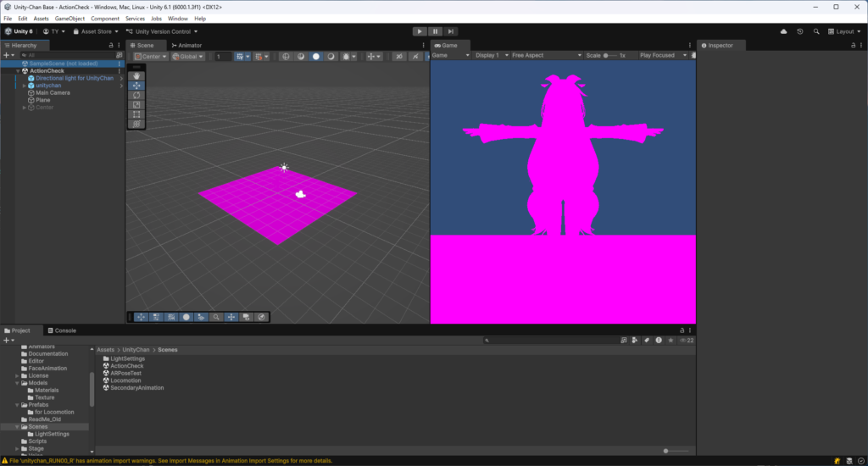Toggle the Hierarchy panel lock icon
868x466 pixels.
(111, 45)
